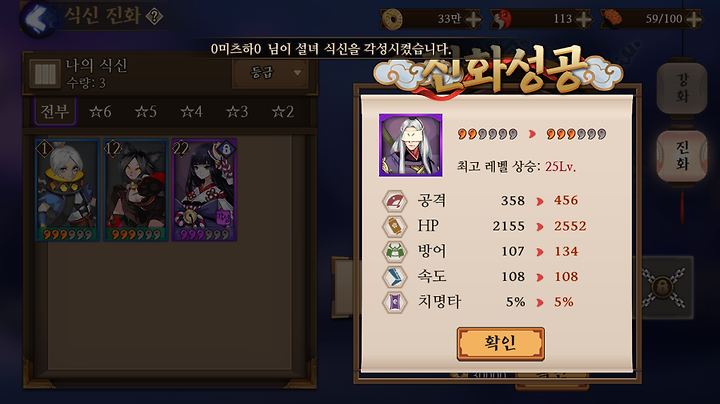Toggle the list layout view icon
The height and width of the screenshot is (404, 720).
(45, 73)
